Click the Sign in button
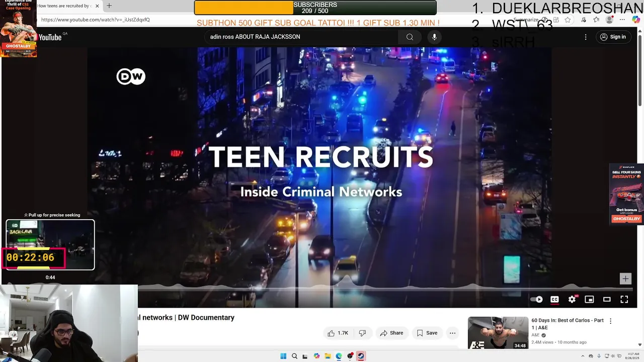 click(x=613, y=37)
